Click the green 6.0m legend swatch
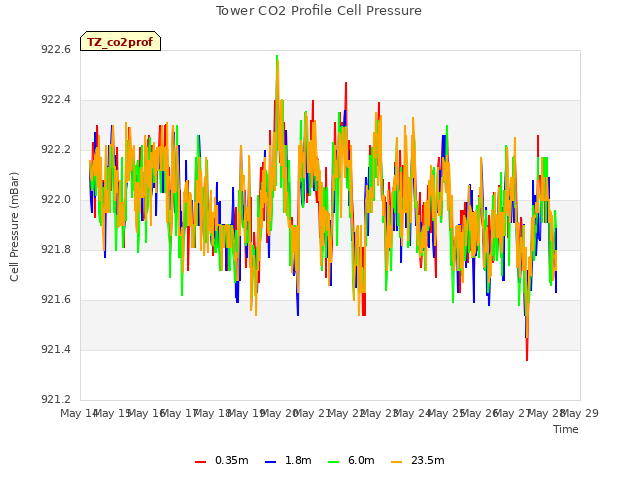 (333, 462)
